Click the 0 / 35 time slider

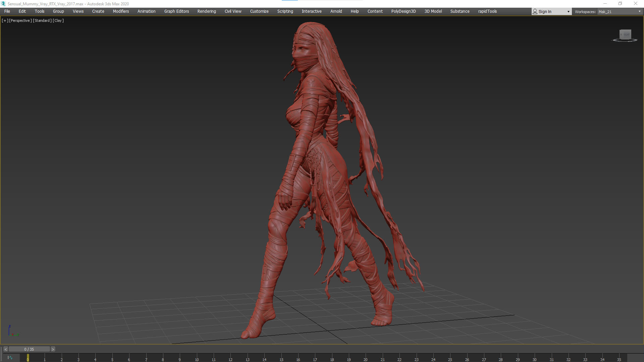29,349
